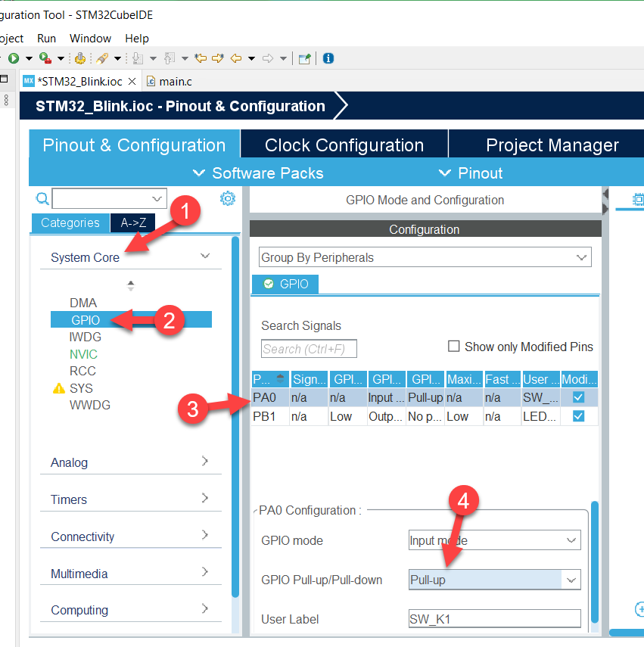Click the blue information icon
Viewport: 644px width, 647px height.
pyautogui.click(x=328, y=58)
